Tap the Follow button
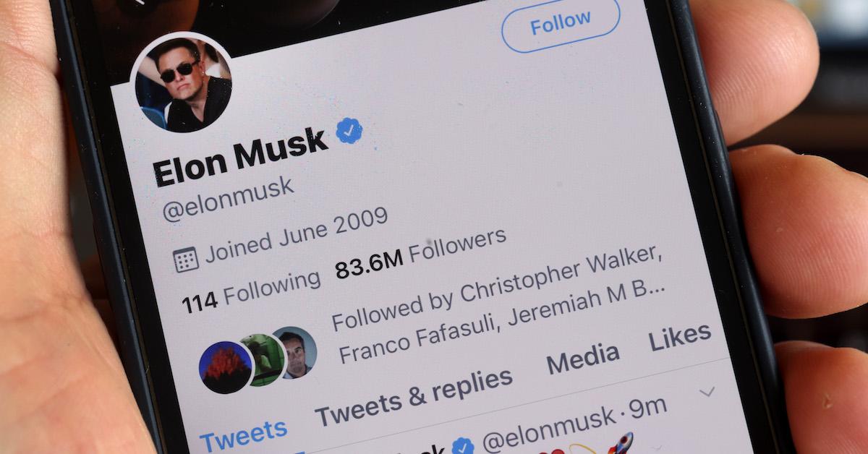Image resolution: width=868 pixels, height=454 pixels. click(x=561, y=25)
